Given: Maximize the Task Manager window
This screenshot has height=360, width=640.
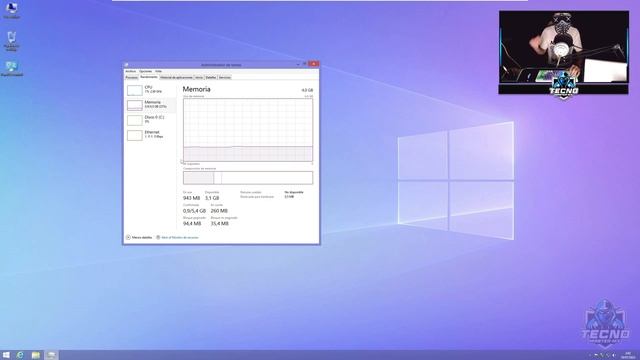Looking at the screenshot, I should click(304, 64).
